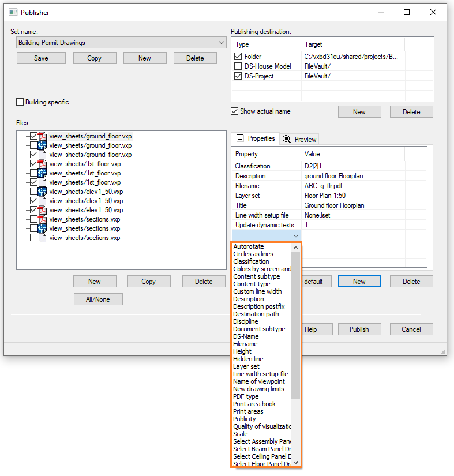
Task: Click the PDF icon of sections.vxp
Action: point(42,219)
